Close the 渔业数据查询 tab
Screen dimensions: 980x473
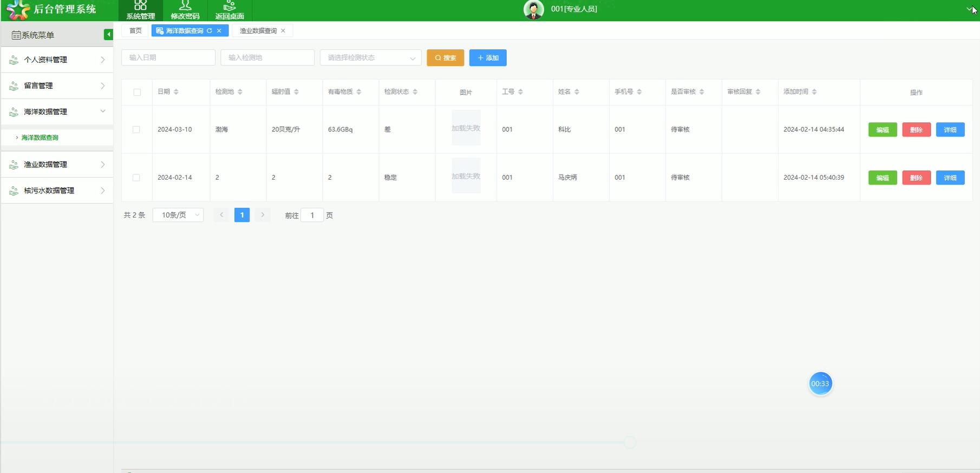(x=283, y=31)
